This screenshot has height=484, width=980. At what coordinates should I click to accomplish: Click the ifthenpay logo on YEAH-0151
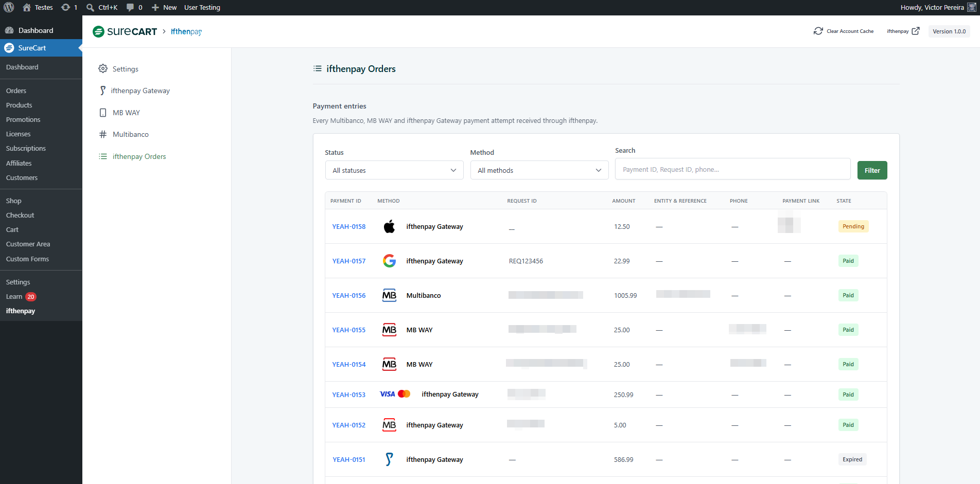pos(390,459)
